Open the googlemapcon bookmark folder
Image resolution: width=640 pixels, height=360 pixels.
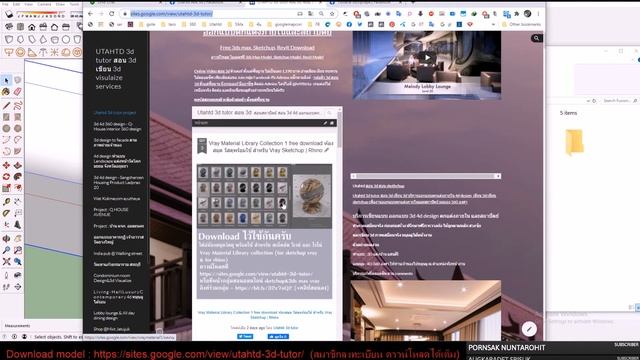(284, 24)
